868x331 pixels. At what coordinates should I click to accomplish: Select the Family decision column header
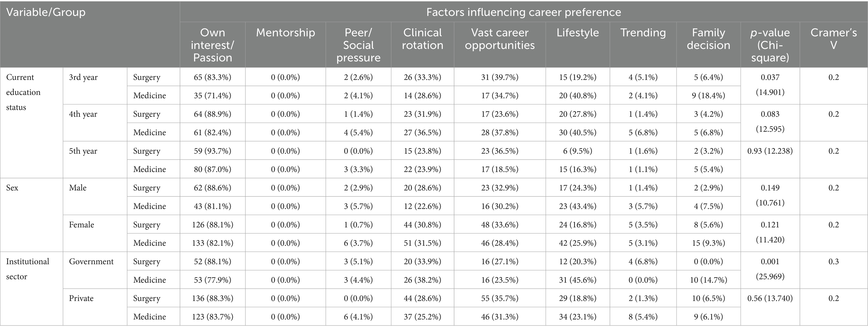(x=708, y=39)
